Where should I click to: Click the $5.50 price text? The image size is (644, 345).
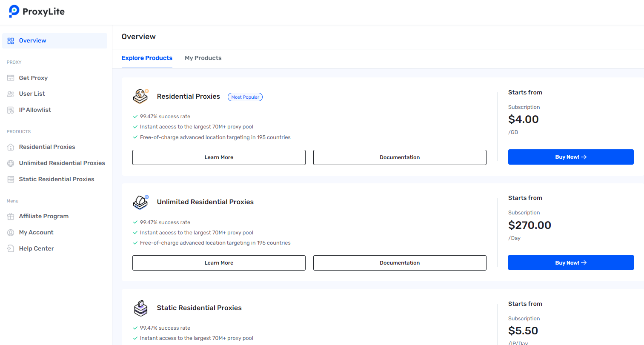pos(523,331)
